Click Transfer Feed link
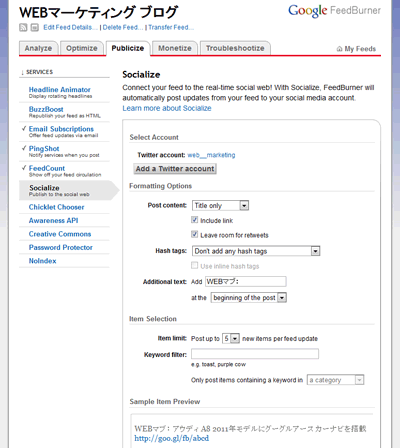The image size is (400, 448). click(x=171, y=27)
